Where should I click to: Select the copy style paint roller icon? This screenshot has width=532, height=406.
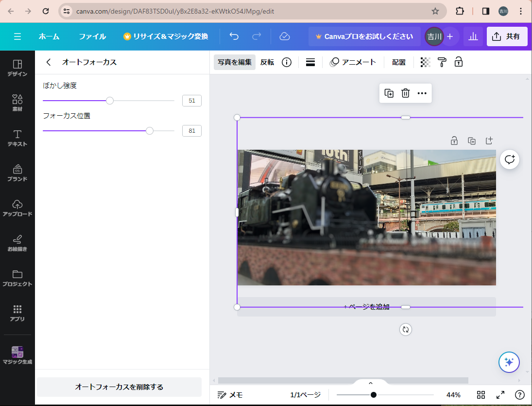[442, 62]
